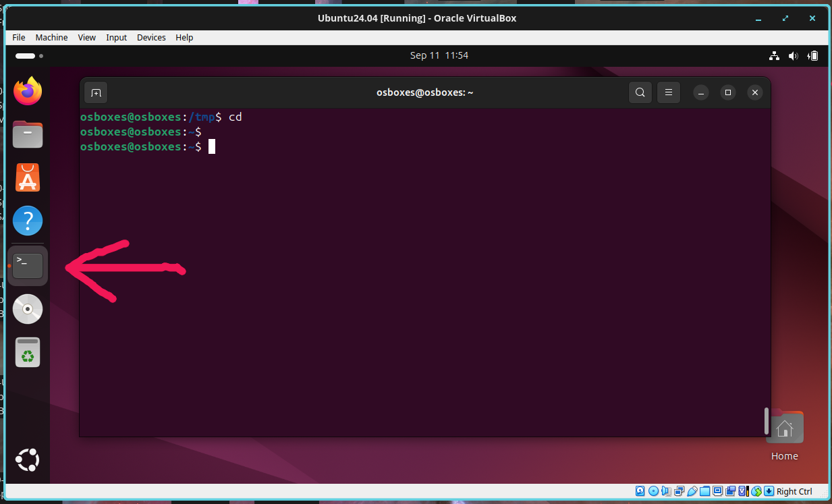Screen dimensions: 832x504
Task: Click the terminal search icon
Action: tap(640, 92)
